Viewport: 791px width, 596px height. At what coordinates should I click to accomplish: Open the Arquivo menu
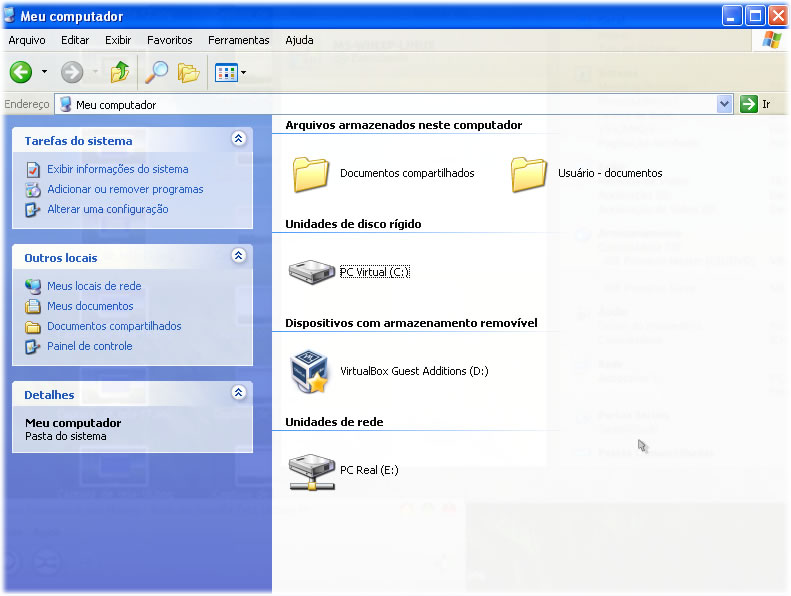pos(27,40)
